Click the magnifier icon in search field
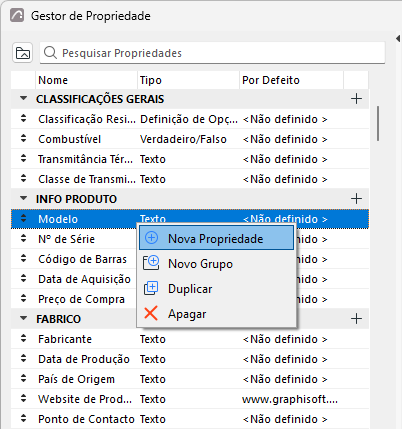402x429 pixels. click(x=50, y=53)
